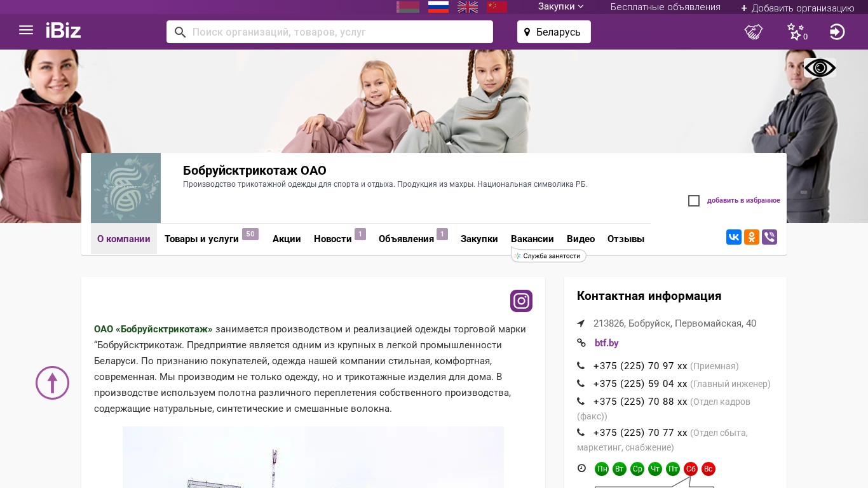Viewport: 868px width, 488px height.
Task: Click the Ср weekday circle
Action: [637, 469]
